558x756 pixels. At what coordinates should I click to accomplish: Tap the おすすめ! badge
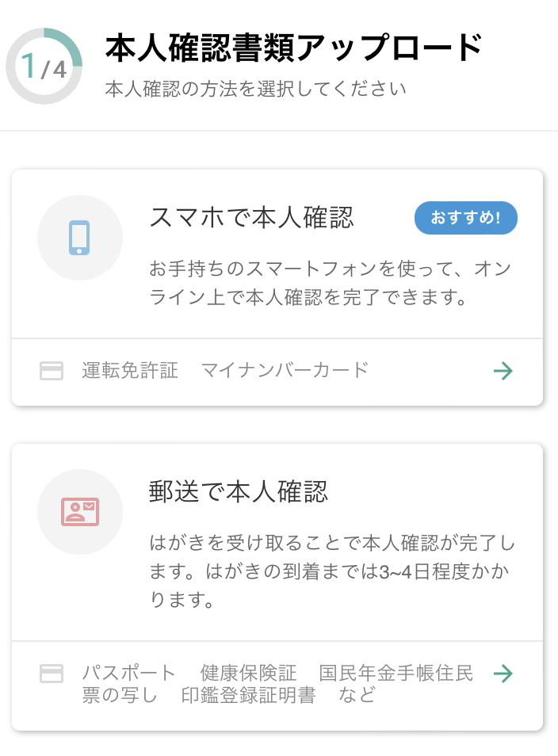click(x=466, y=218)
